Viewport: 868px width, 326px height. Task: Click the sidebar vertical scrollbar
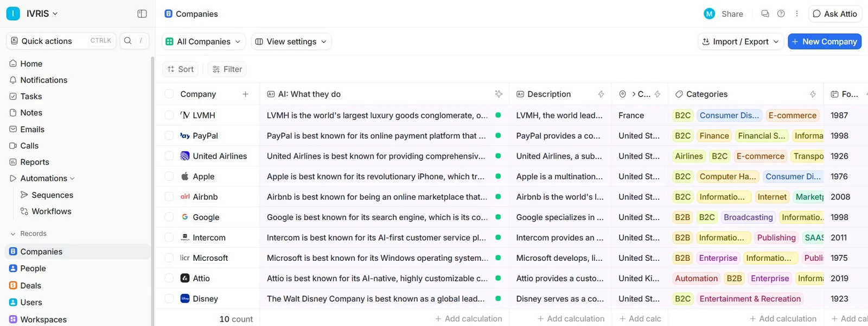coord(152,190)
